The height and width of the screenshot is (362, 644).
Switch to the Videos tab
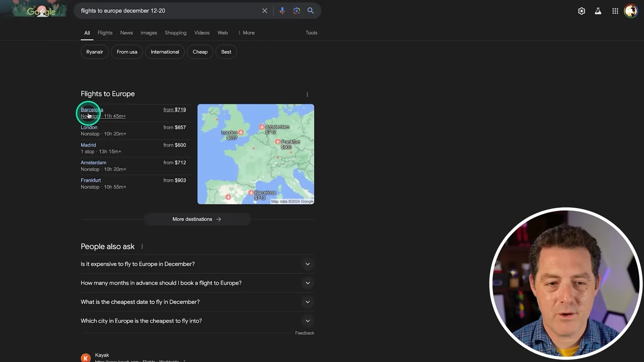(202, 33)
